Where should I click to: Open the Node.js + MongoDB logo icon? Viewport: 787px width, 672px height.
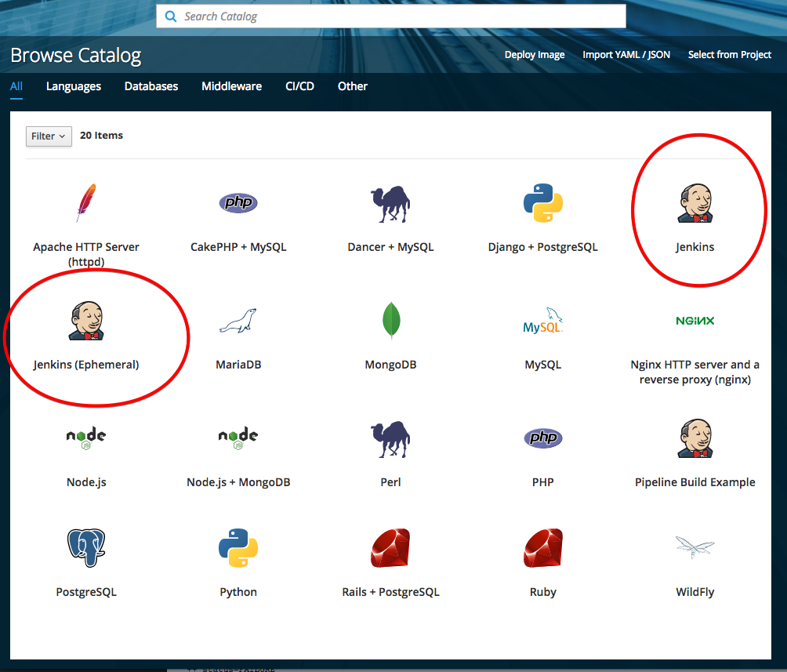pyautogui.click(x=238, y=438)
